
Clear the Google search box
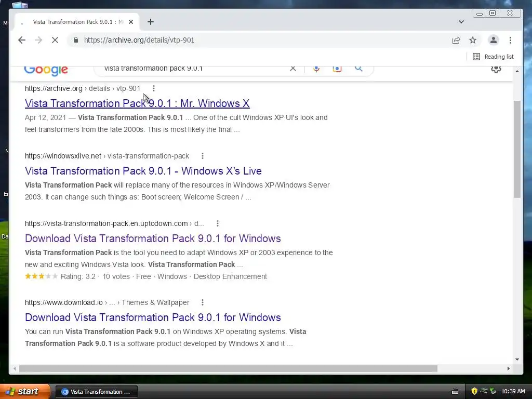pos(293,69)
